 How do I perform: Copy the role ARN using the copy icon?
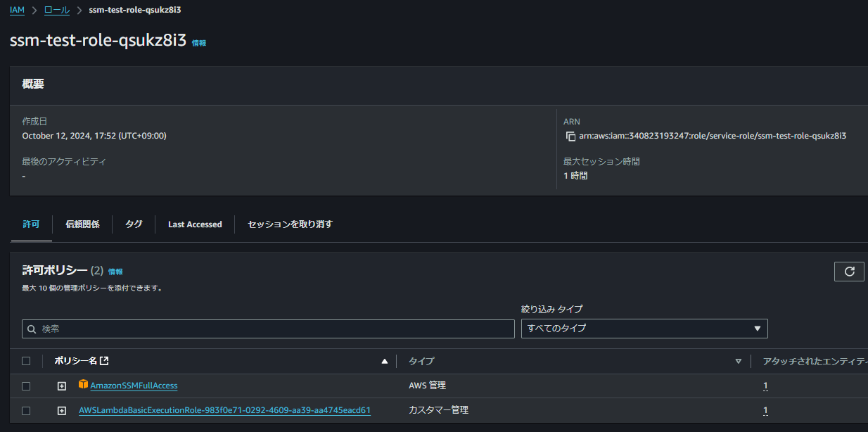(570, 136)
